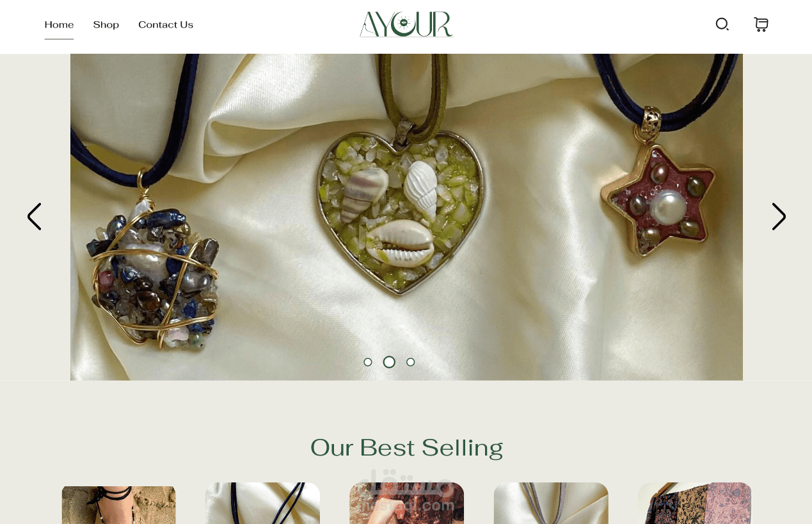Open the navy cord on satin thumbnail
This screenshot has width=812, height=524.
[263, 504]
